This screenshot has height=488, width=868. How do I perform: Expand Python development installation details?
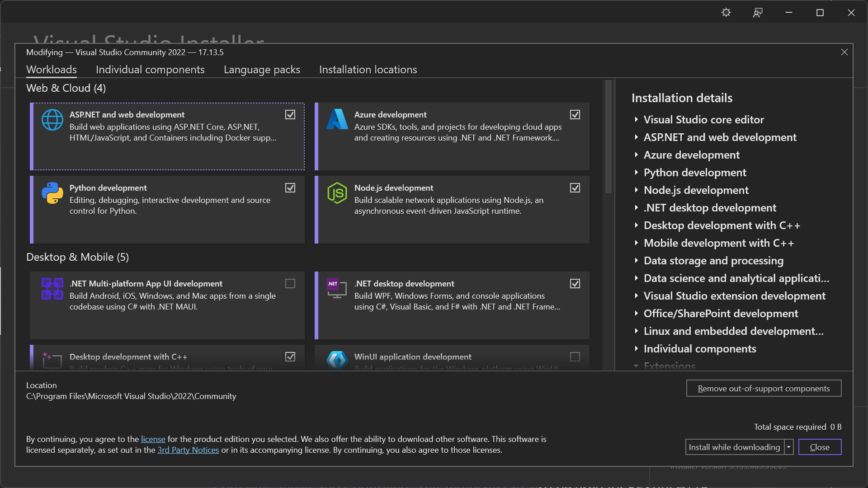636,172
